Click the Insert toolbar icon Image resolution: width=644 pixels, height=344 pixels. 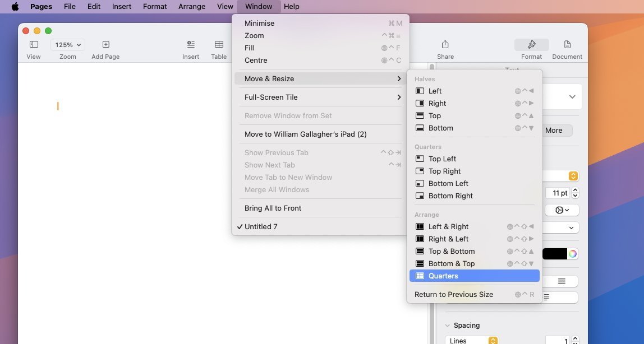click(191, 44)
